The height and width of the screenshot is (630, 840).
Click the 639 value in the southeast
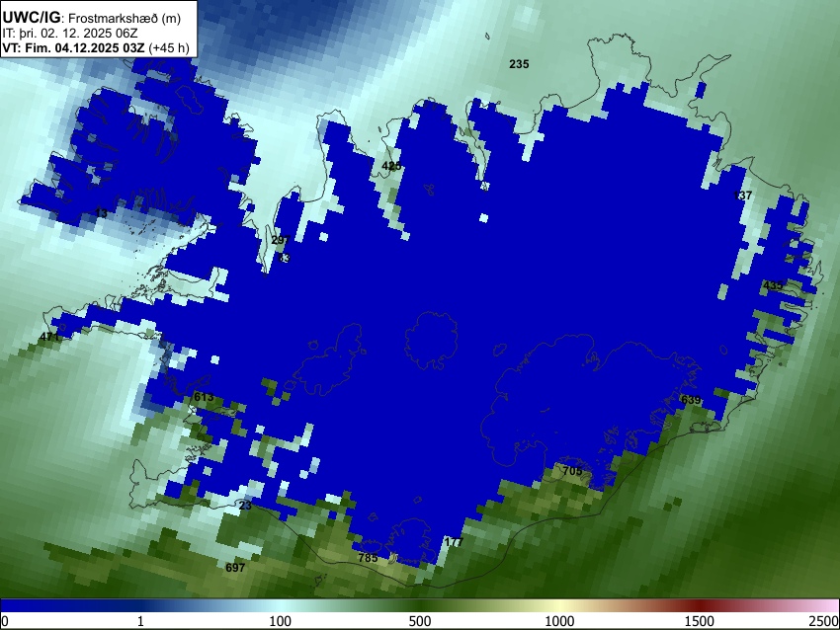point(691,400)
